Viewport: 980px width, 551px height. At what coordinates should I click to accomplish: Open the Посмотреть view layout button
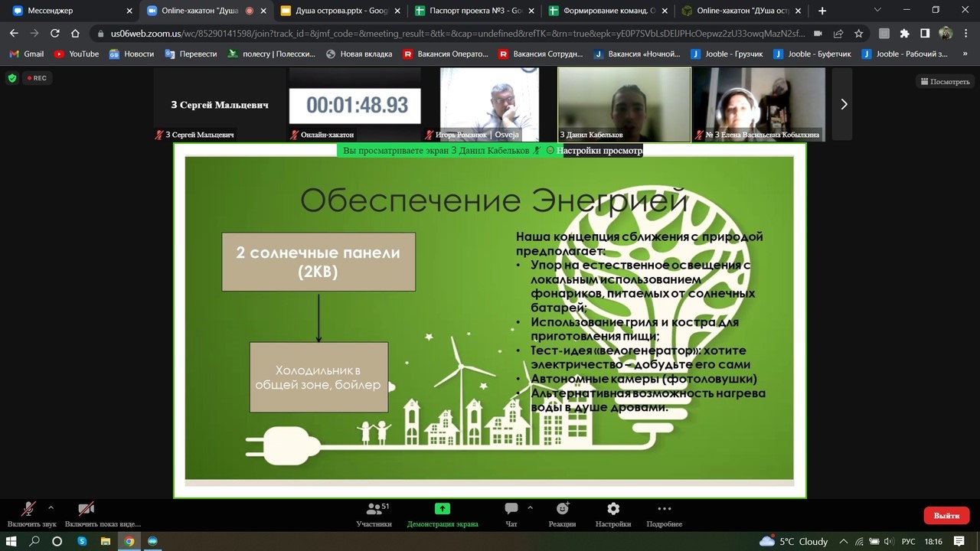point(945,81)
